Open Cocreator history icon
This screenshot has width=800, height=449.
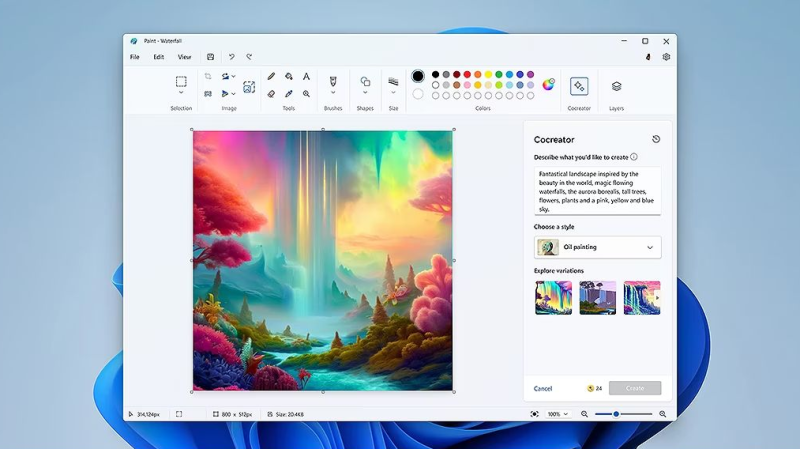tap(656, 139)
